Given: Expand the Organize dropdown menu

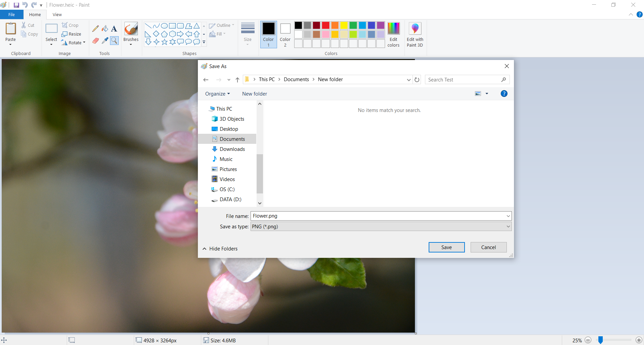Looking at the screenshot, I should 217,94.
